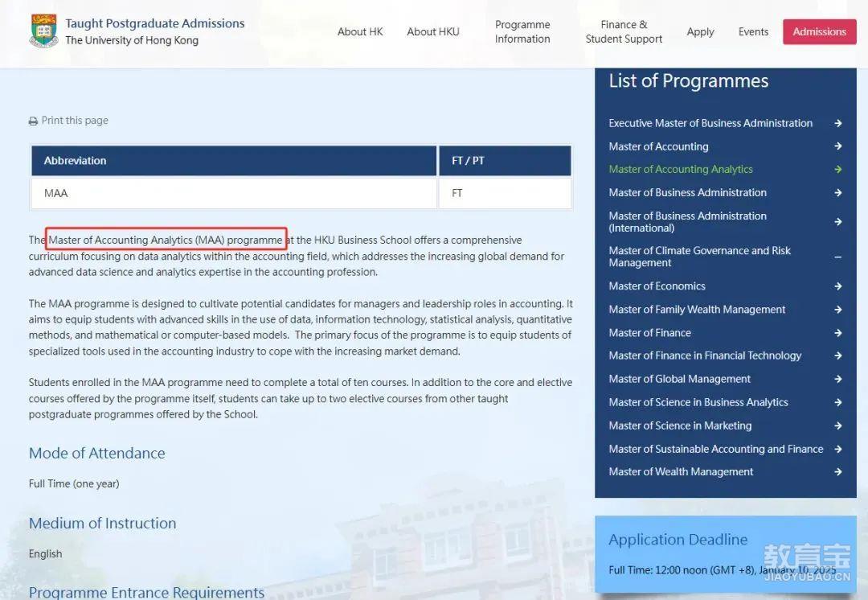
Task: Open the Master of Finance programme
Action: (650, 333)
